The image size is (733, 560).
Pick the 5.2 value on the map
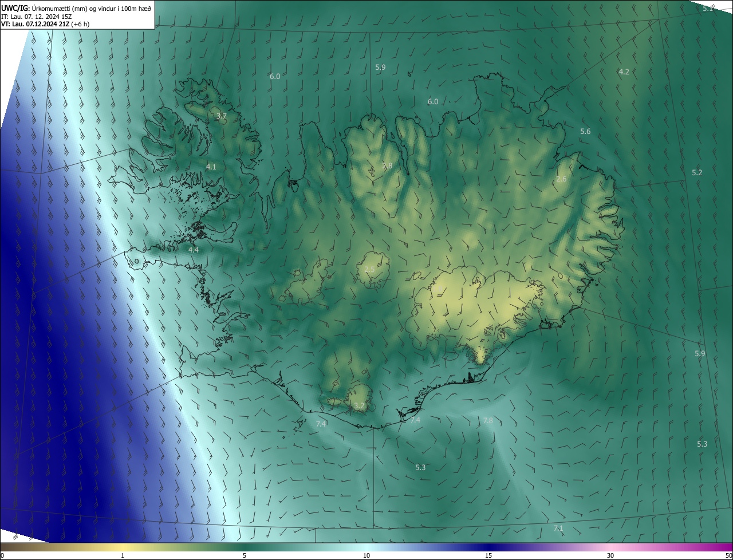[697, 172]
